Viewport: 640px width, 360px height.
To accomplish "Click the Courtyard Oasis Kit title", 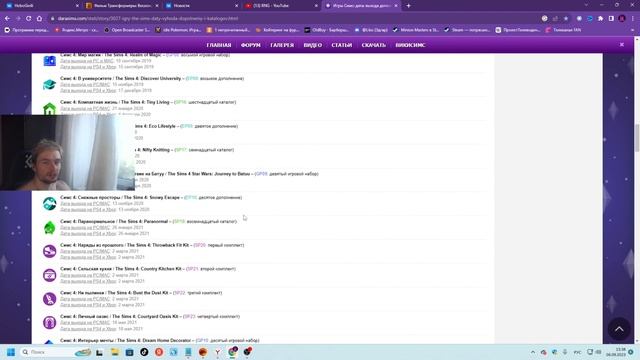I will coord(119,316).
